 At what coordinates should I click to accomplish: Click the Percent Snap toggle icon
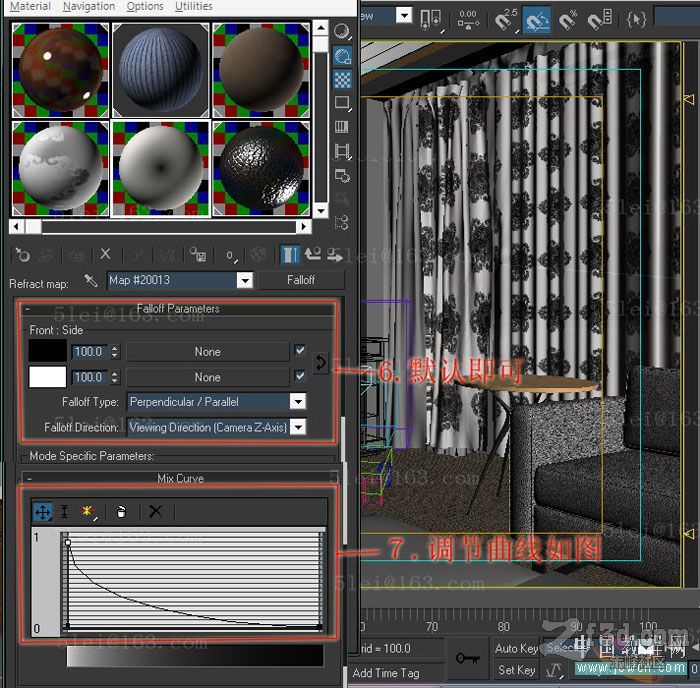click(x=568, y=18)
